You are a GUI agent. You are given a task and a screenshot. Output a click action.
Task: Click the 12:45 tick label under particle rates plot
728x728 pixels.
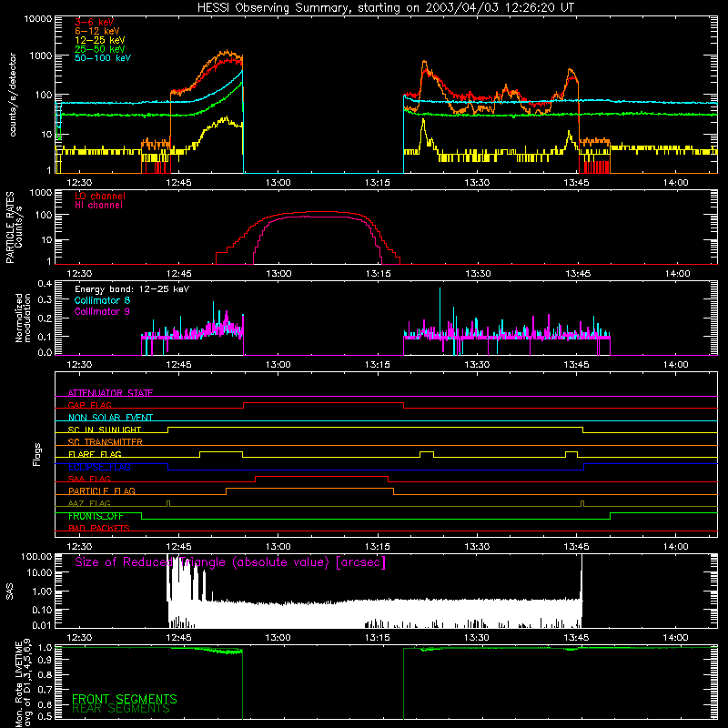click(178, 274)
